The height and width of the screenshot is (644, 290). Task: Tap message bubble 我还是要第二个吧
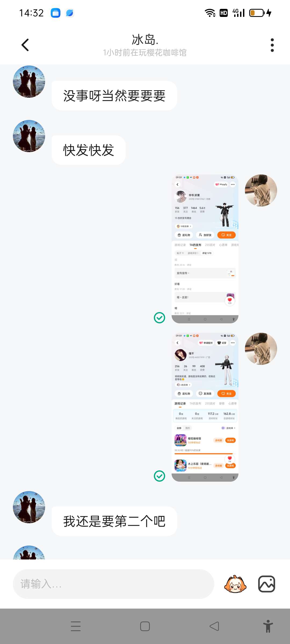click(114, 521)
